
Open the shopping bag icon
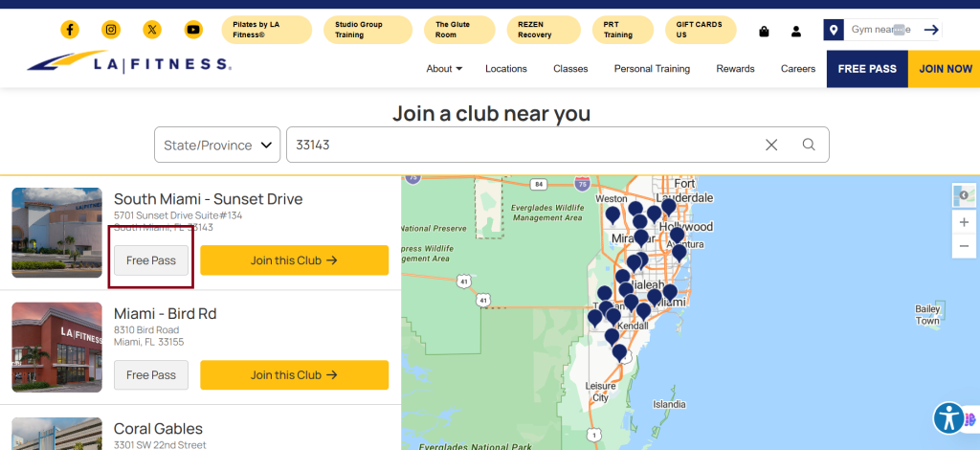click(x=764, y=31)
